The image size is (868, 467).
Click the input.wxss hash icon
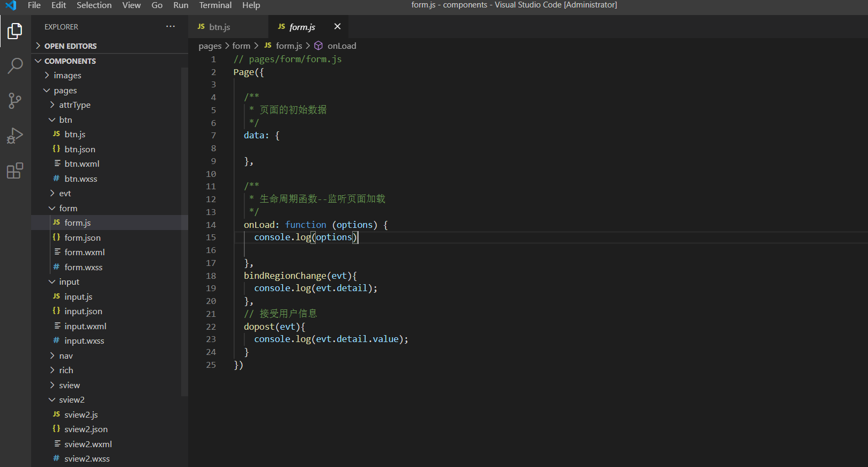pyautogui.click(x=56, y=340)
